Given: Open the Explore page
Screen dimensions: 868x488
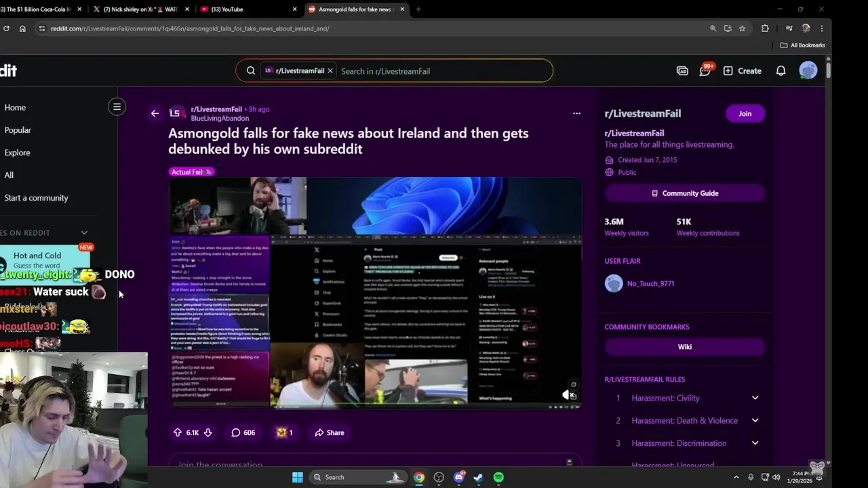Looking at the screenshot, I should pyautogui.click(x=18, y=152).
